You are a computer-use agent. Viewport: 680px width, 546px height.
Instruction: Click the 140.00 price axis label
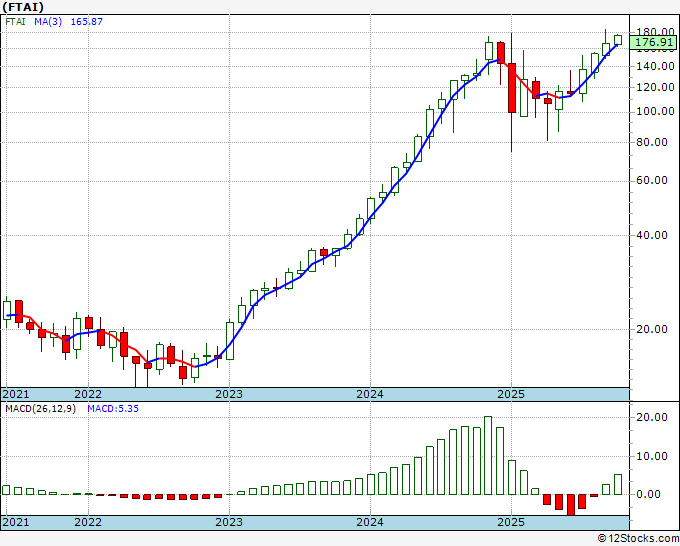pyautogui.click(x=656, y=66)
